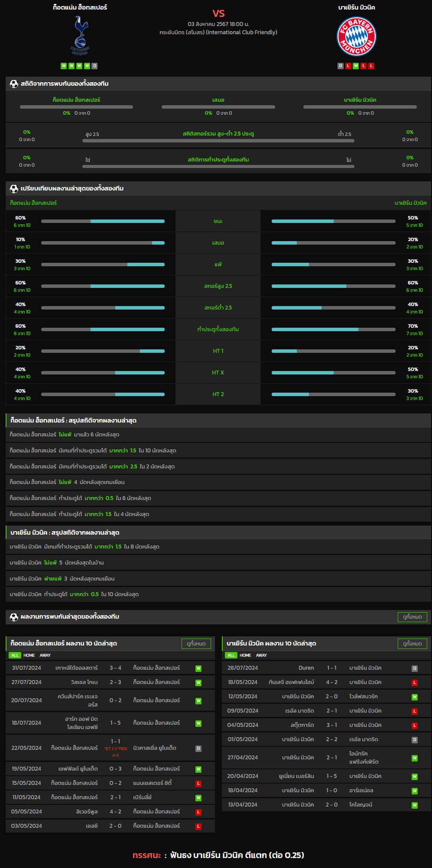Click the opponent name ลิเวอร์พูล on 05/05/2024 row
Image resolution: width=432 pixels, height=868 pixels.
87,812
